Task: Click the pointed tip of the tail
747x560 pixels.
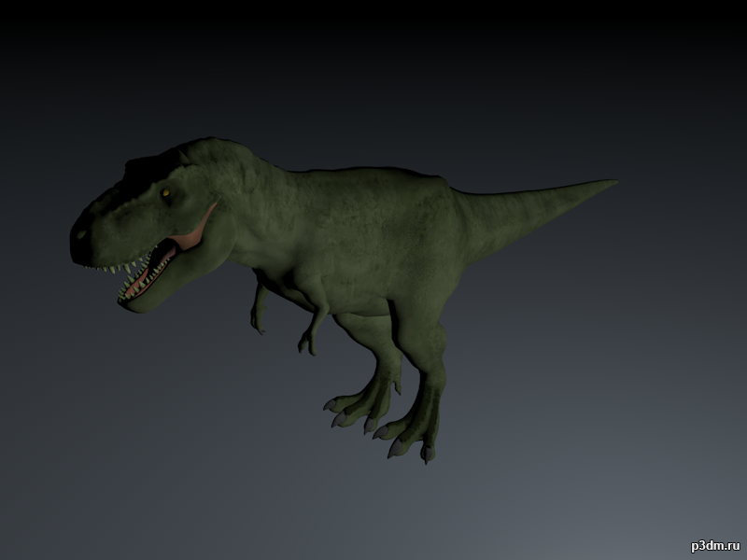Action: click(x=613, y=181)
